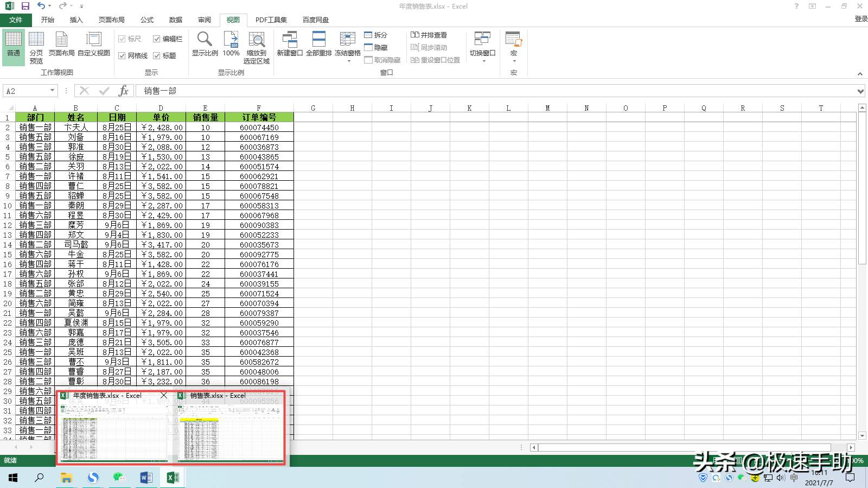The image size is (868, 488).
Task: Open customize quick access toolbar dropdown
Action: pyautogui.click(x=81, y=7)
